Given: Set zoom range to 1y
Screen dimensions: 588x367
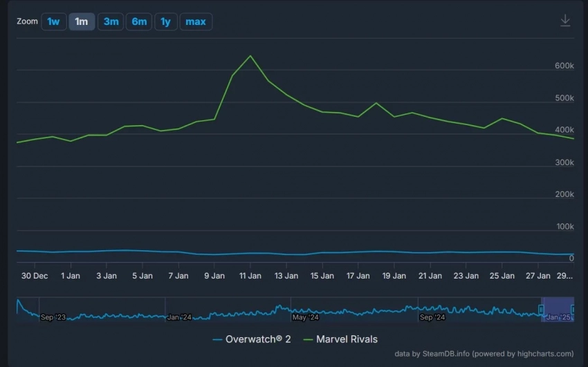Looking at the screenshot, I should [x=165, y=21].
